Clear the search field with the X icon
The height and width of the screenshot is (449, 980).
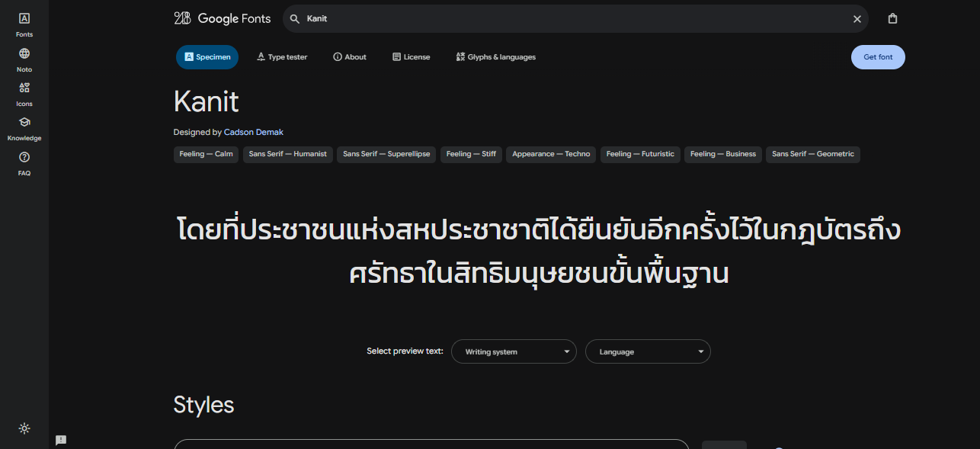[857, 19]
